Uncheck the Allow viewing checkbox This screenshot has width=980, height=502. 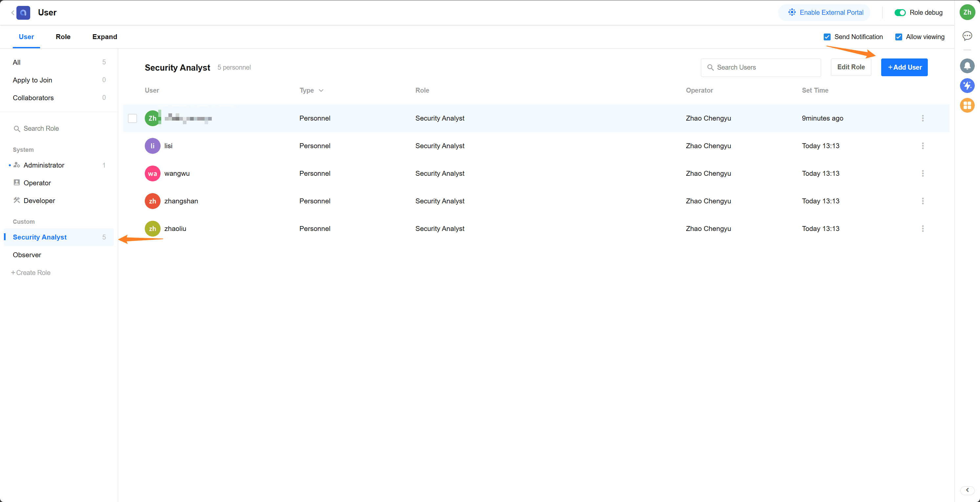coord(898,37)
